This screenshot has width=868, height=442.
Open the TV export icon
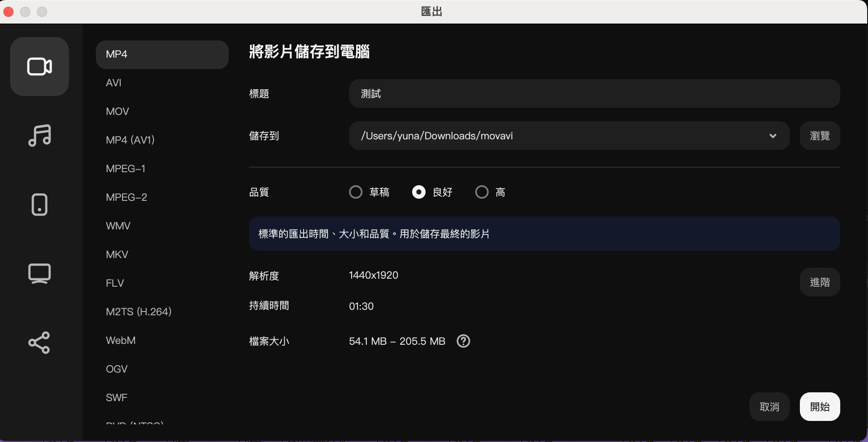point(40,274)
